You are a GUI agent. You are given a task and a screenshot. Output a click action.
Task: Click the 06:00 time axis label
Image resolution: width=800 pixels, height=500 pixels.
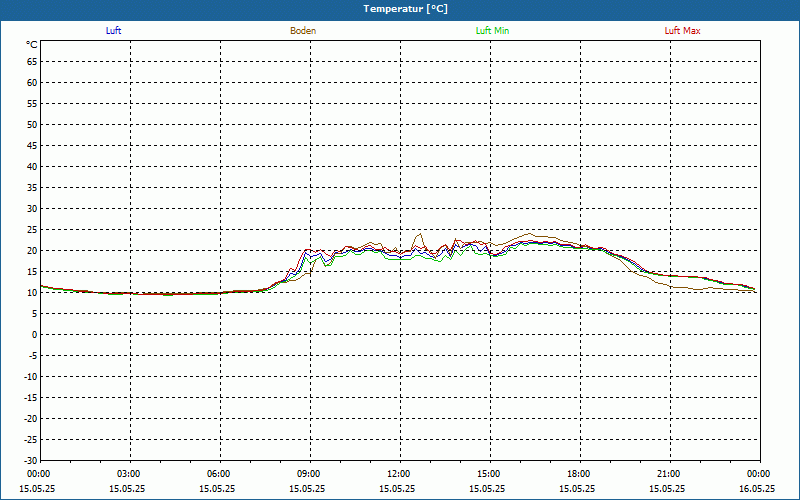point(218,474)
